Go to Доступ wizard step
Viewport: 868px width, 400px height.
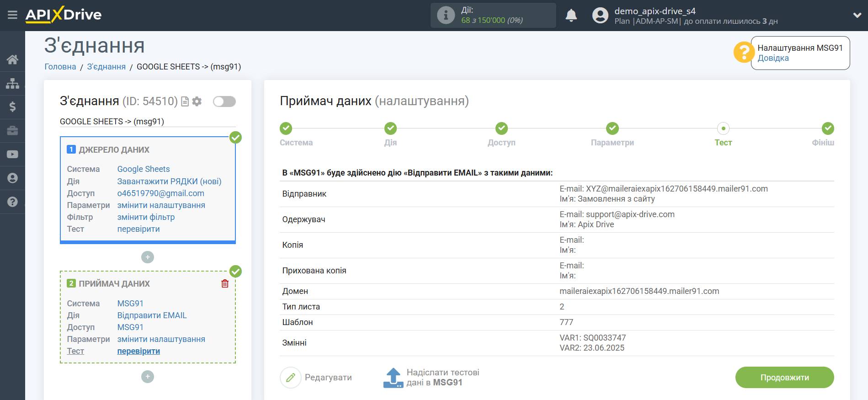click(x=501, y=128)
